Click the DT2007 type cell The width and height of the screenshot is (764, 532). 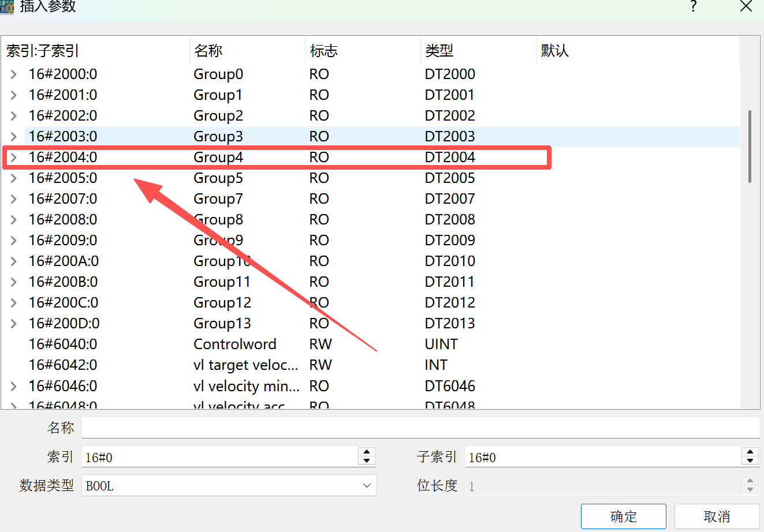point(450,199)
